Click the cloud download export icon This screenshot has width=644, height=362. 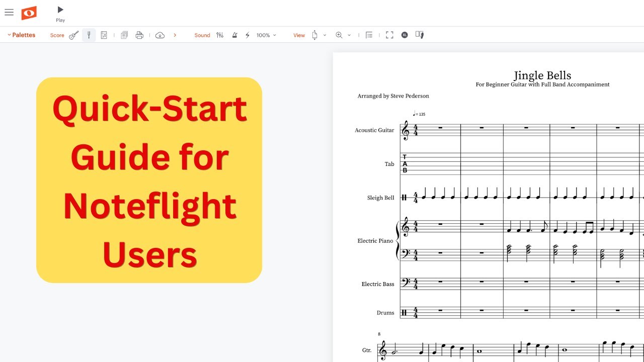pyautogui.click(x=160, y=35)
